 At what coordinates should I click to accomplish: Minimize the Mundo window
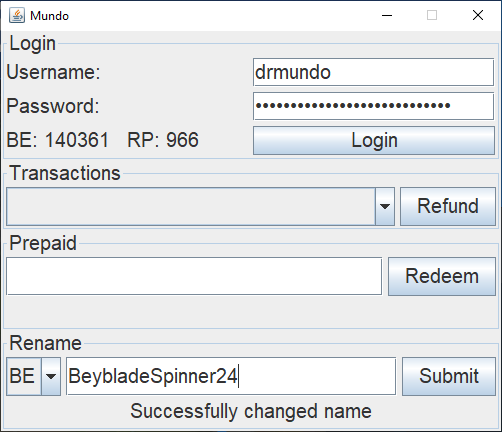[387, 15]
